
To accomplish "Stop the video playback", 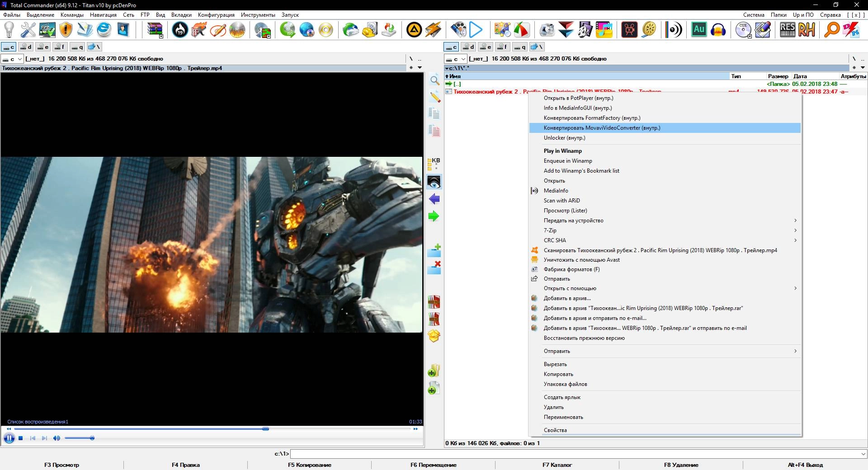I will tap(21, 438).
